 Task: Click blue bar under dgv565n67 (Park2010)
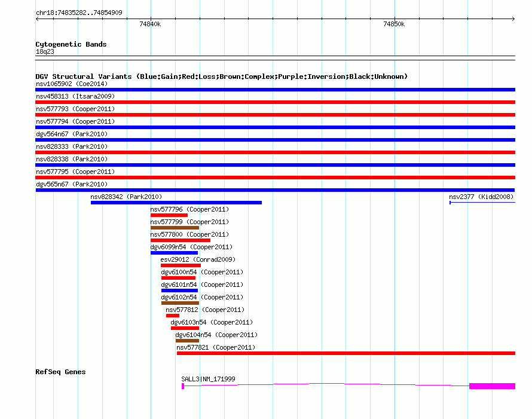pyautogui.click(x=275, y=190)
